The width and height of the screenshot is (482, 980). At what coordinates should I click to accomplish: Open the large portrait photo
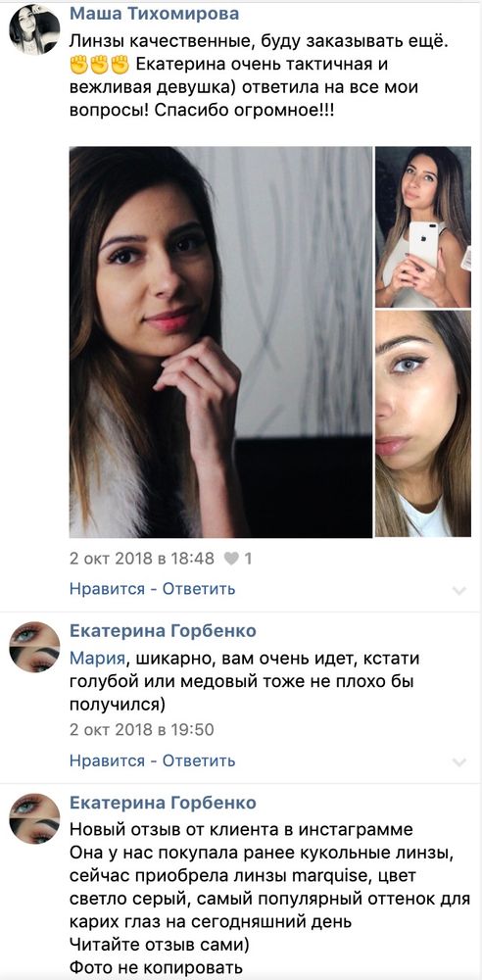[x=220, y=342]
